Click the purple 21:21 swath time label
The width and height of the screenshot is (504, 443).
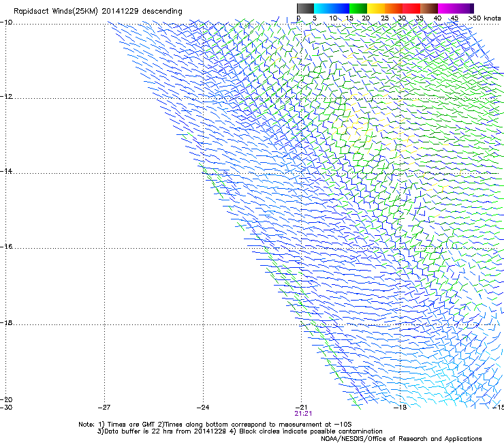point(303,414)
